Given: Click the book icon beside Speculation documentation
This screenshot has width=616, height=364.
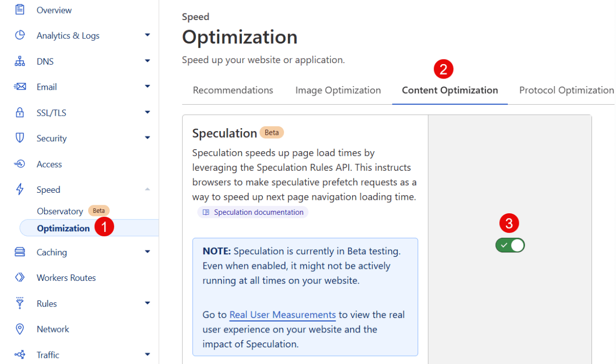Looking at the screenshot, I should tap(206, 212).
